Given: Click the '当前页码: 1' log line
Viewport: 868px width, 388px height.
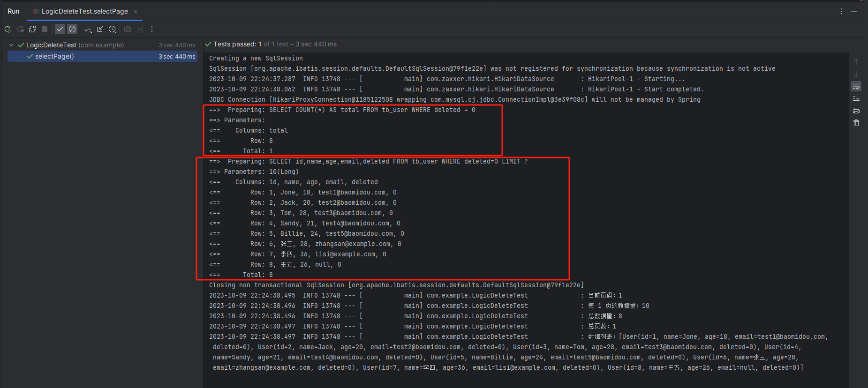Looking at the screenshot, I should (415, 295).
